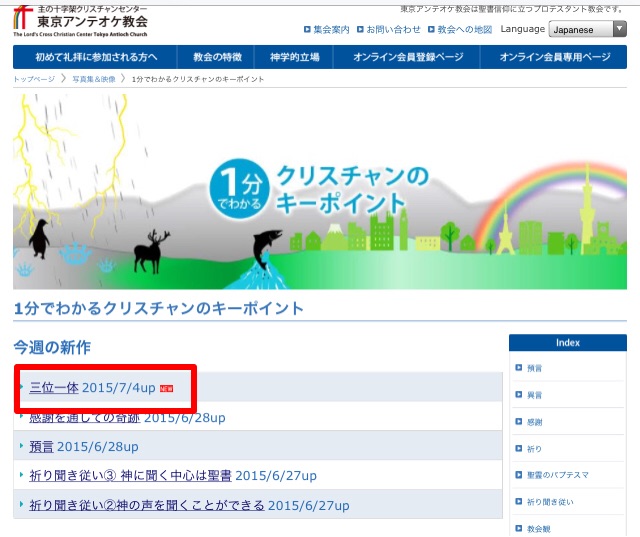The height and width of the screenshot is (537, 640).
Task: Click the 写真集&映像 breadcrumb link
Action: (x=93, y=78)
